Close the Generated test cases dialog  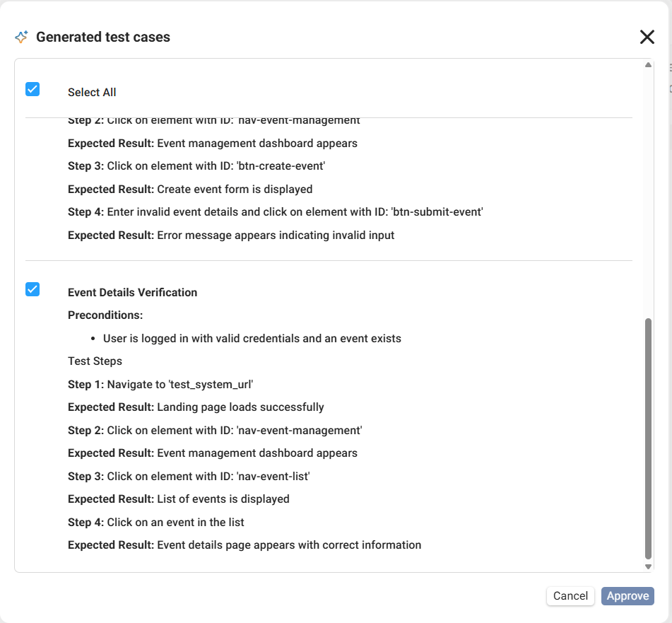(647, 37)
